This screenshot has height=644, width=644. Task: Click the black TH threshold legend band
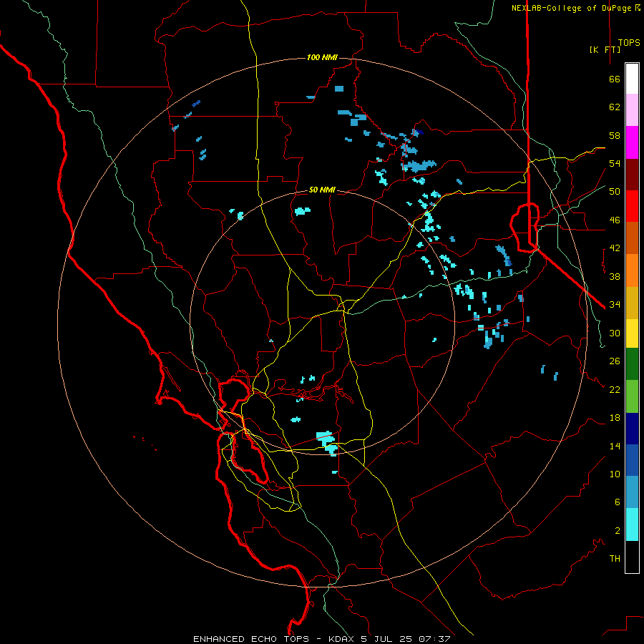(632, 557)
